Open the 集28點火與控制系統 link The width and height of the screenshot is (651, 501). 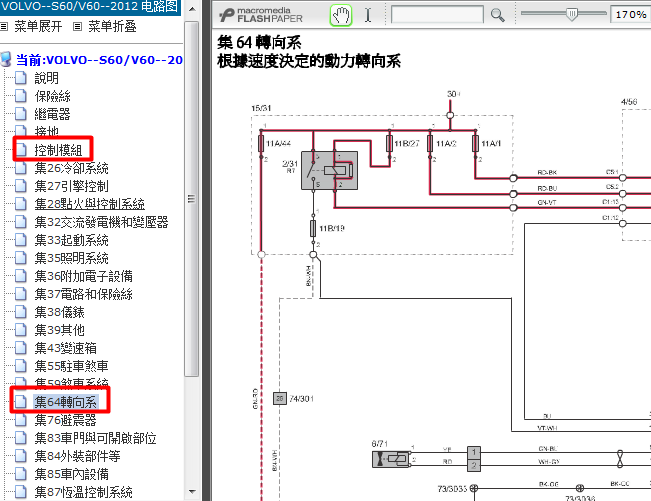coord(90,204)
